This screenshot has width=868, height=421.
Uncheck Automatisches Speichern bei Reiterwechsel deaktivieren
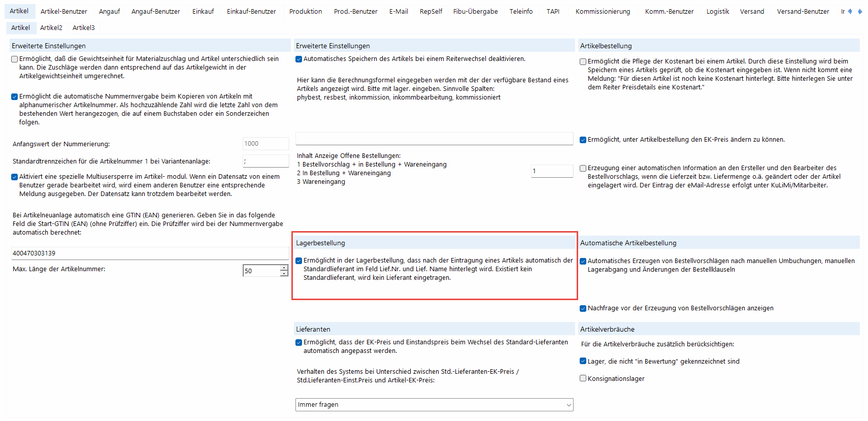pos(299,59)
